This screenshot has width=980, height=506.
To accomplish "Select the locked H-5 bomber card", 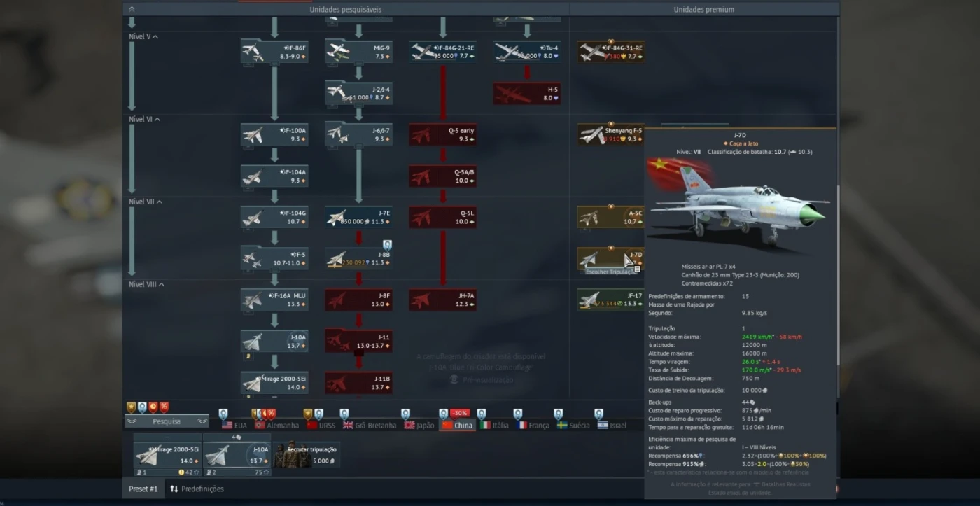I will coord(526,93).
